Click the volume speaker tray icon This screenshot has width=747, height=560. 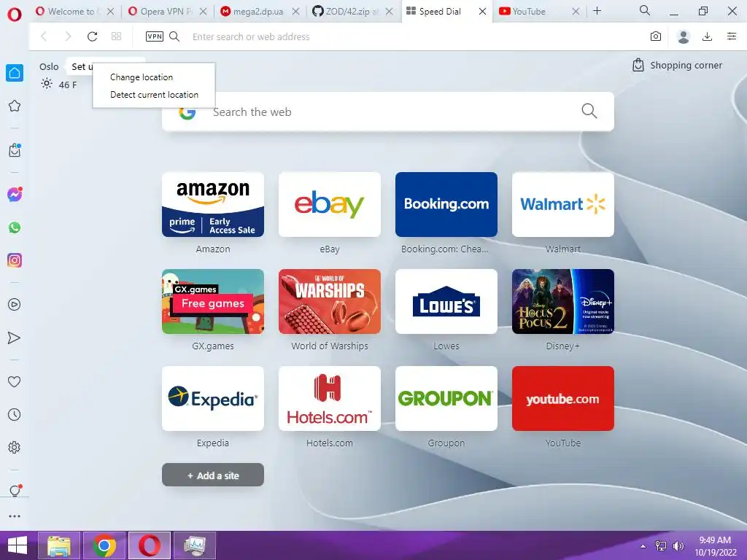[x=678, y=545]
